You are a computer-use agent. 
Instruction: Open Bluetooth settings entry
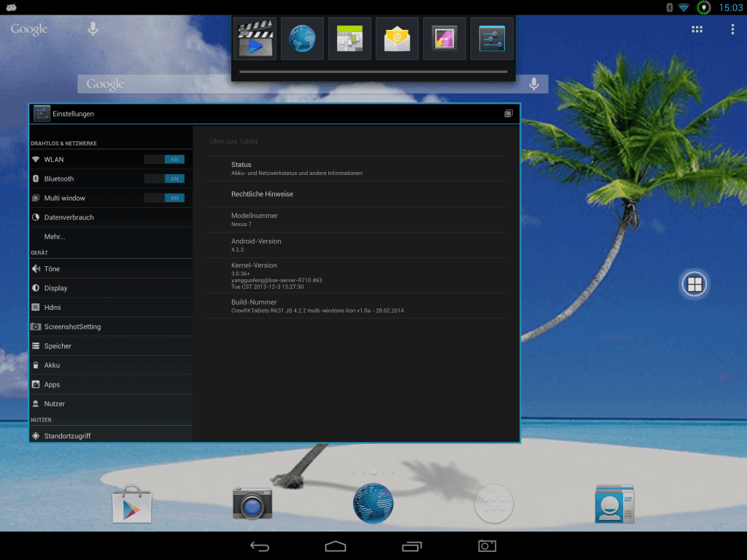tap(111, 179)
